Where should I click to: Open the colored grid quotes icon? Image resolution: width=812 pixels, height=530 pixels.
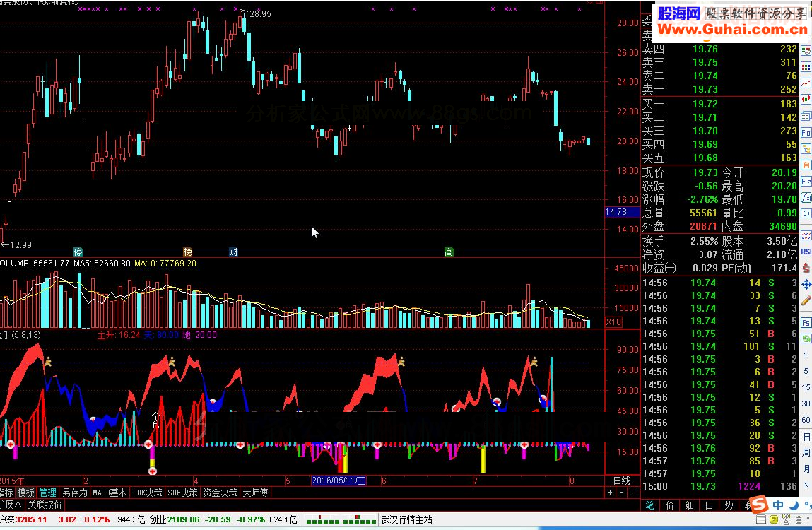[806, 67]
